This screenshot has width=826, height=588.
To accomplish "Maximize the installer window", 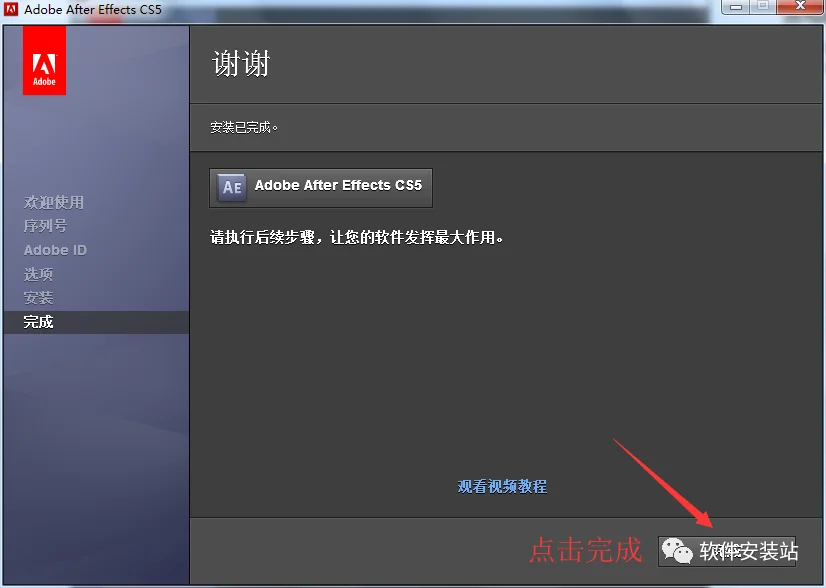I will coord(763,7).
